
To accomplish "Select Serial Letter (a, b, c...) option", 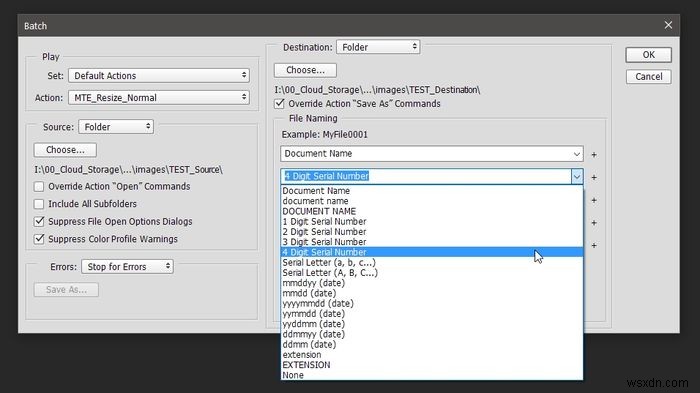I will 432,263.
